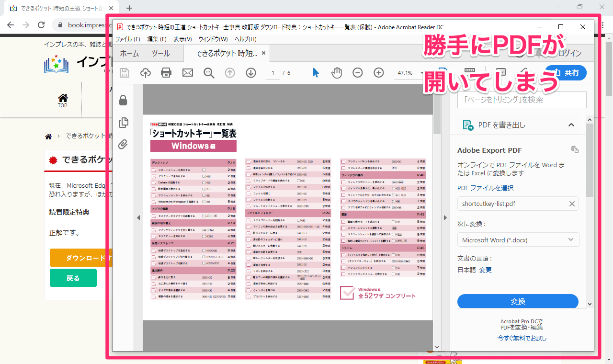Click the orange ダウンロード button on webpage

pos(81,258)
